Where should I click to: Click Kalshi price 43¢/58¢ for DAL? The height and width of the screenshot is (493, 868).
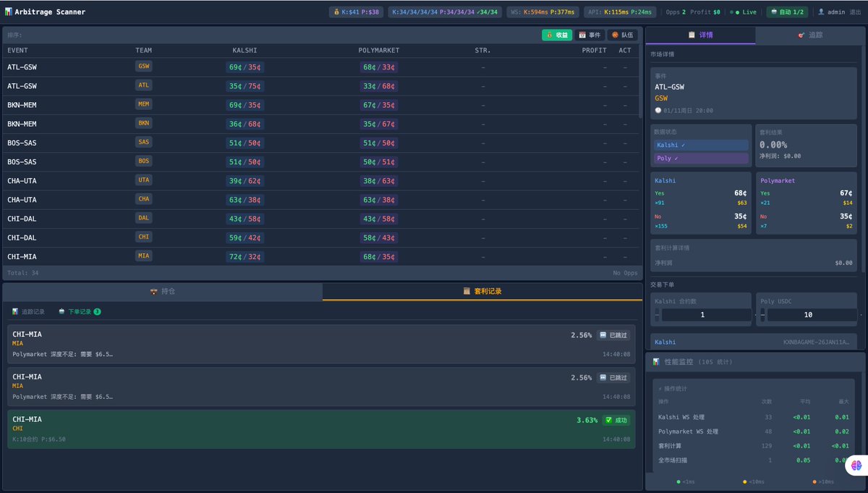(244, 219)
